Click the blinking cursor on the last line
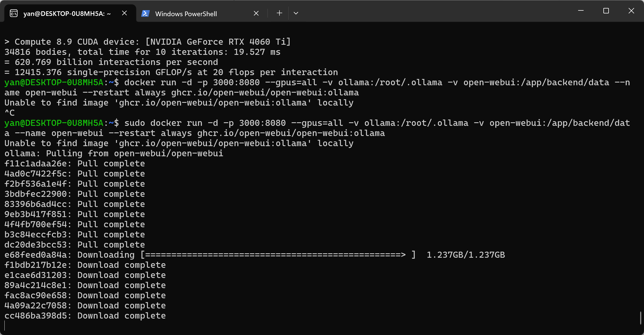Viewport: 644px width, 335px height. 5,326
